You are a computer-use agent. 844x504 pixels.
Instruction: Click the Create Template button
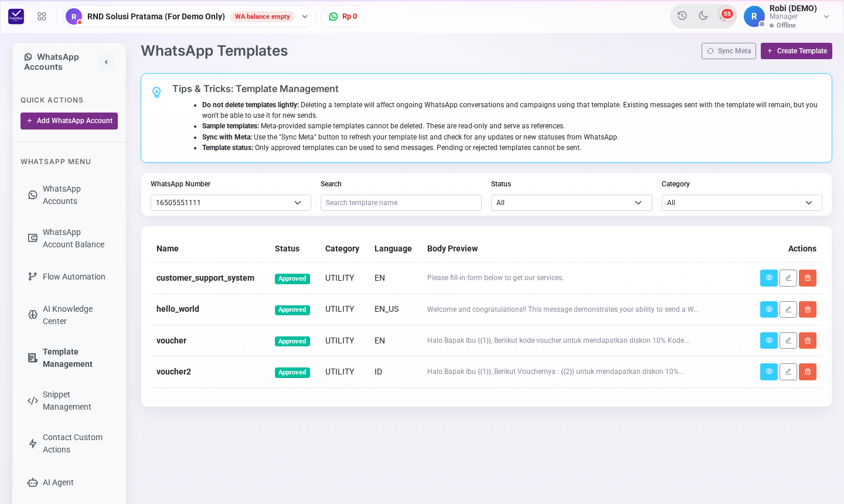[x=797, y=51]
